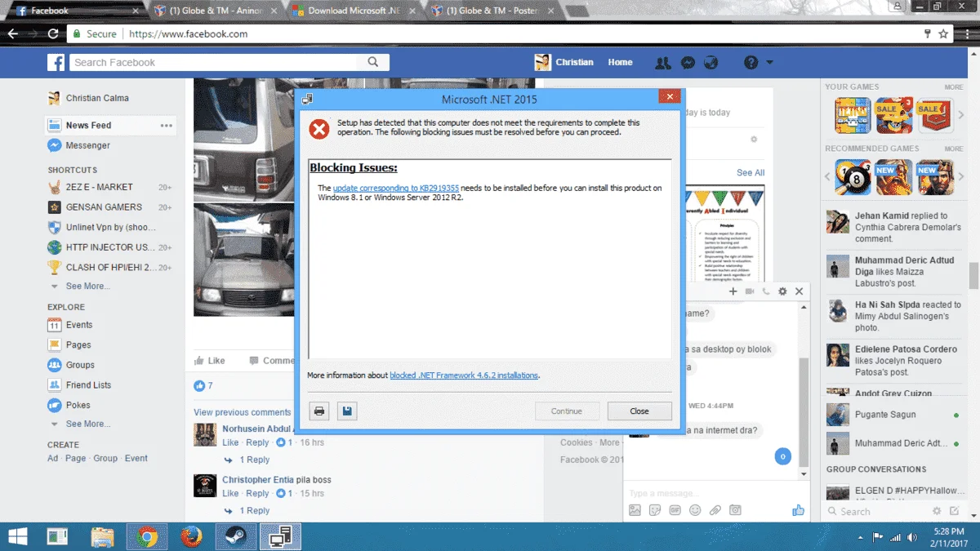Open Pages in Explore section
The image size is (980, 551).
pos(78,345)
